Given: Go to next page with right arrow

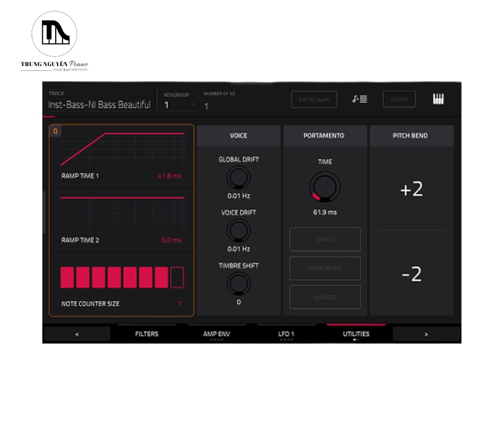Looking at the screenshot, I should point(426,334).
